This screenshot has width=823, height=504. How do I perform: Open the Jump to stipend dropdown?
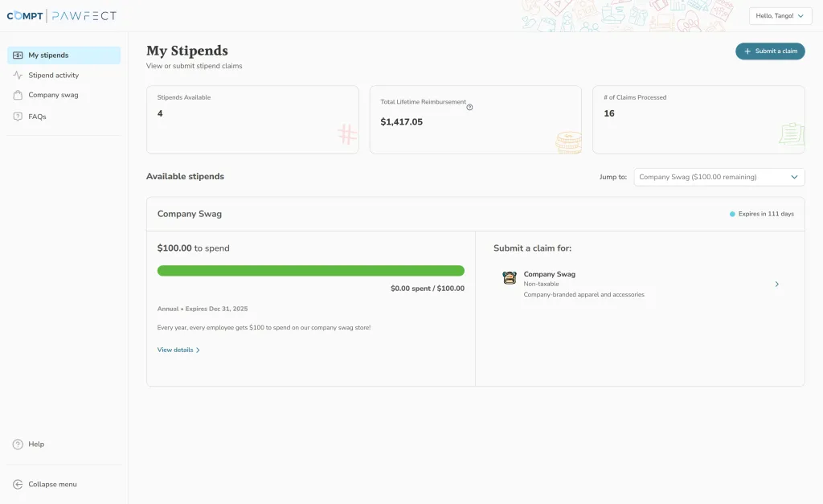click(718, 177)
